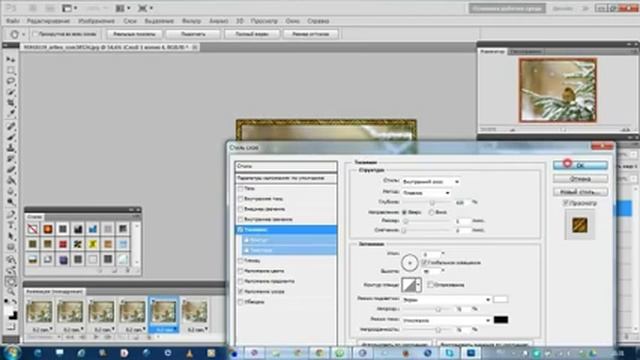Switch to the Навигатор panel tab

point(492,52)
